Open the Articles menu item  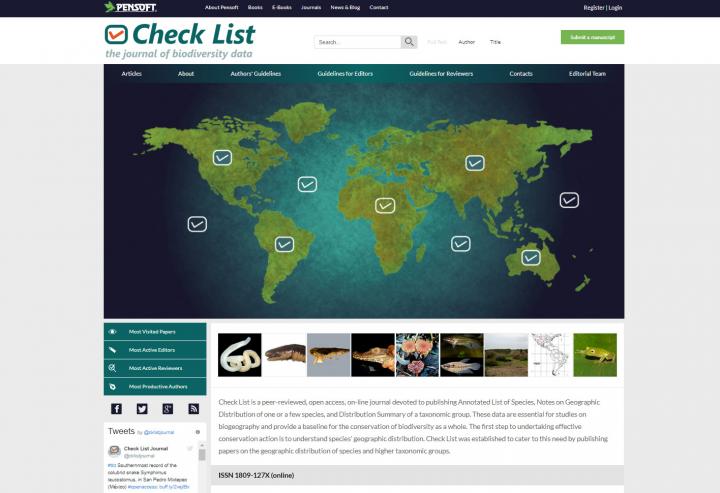click(x=131, y=74)
